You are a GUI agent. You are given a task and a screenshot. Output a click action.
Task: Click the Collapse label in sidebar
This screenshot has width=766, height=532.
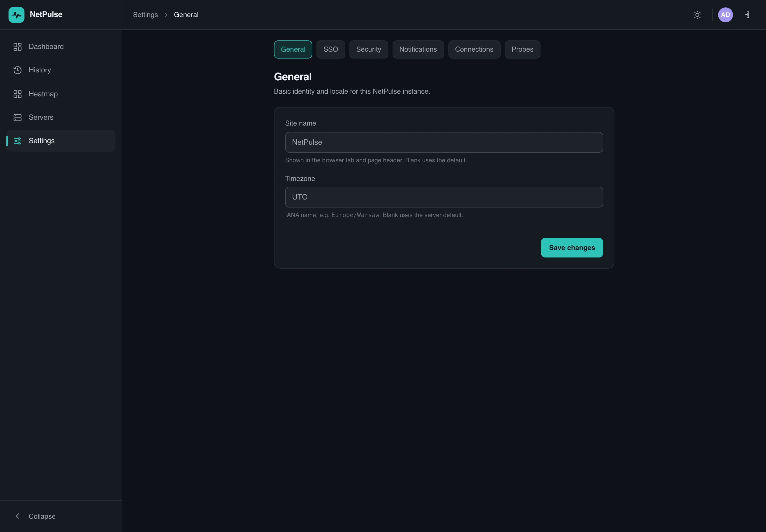pyautogui.click(x=42, y=516)
